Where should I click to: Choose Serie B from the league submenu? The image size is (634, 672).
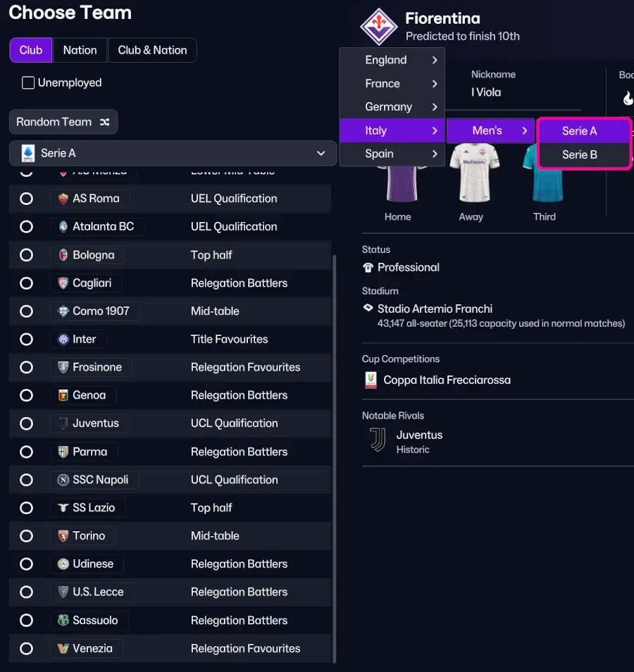(x=585, y=154)
